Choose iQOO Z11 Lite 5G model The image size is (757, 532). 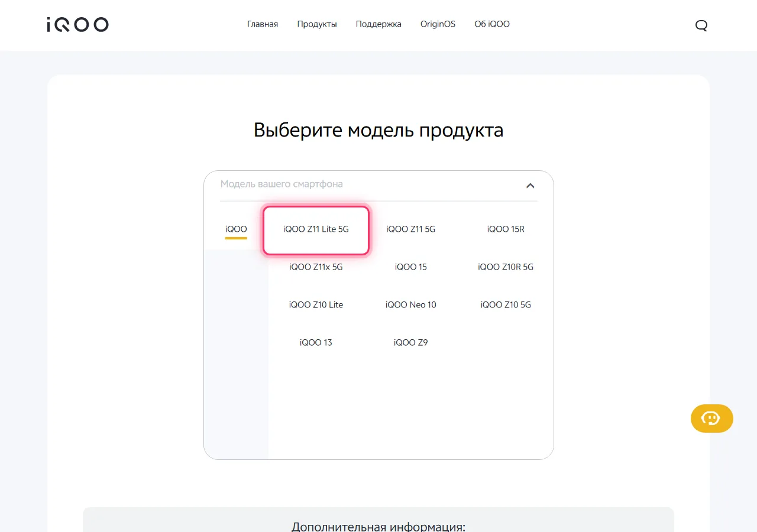[x=316, y=229]
